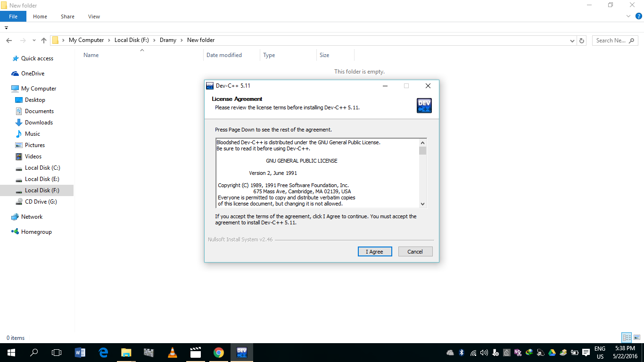Viewport: 644px width, 362px height.
Task: Click the ENG US language indicator
Action: (x=600, y=353)
